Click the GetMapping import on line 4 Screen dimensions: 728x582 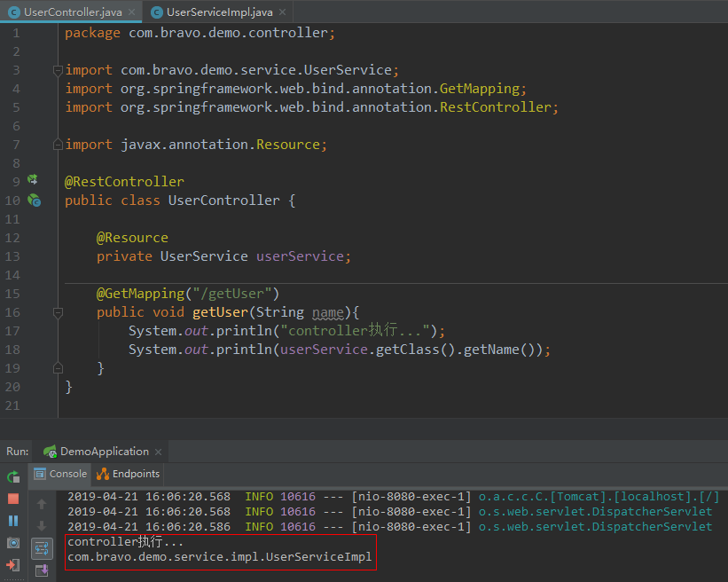pos(295,89)
